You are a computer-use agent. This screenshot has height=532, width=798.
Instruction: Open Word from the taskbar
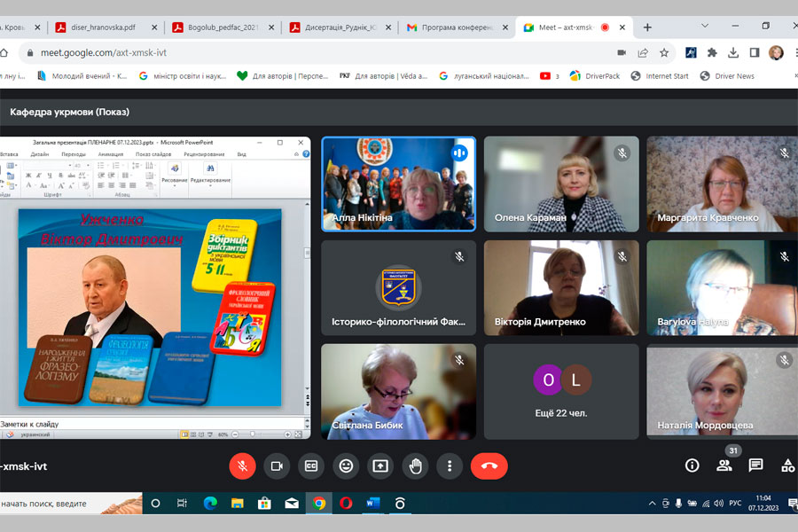pos(373,503)
